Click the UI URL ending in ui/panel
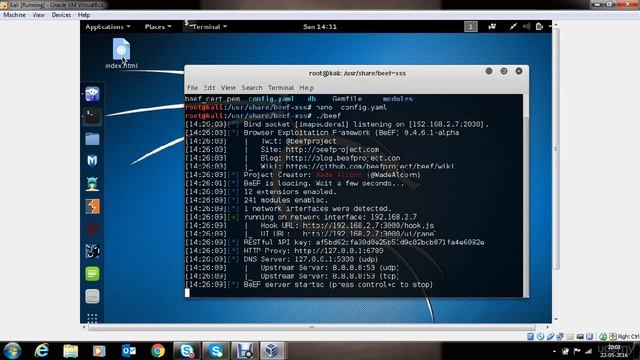 [x=369, y=234]
